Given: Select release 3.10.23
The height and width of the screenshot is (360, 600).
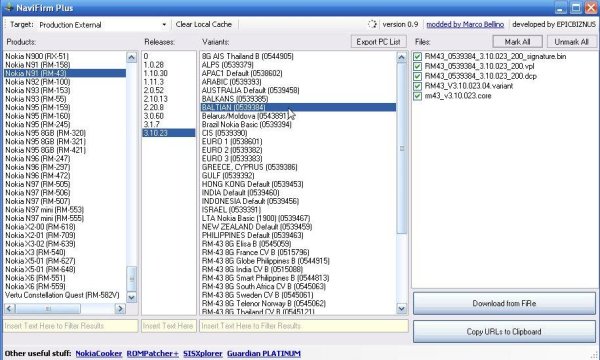Looking at the screenshot, I should coord(169,133).
